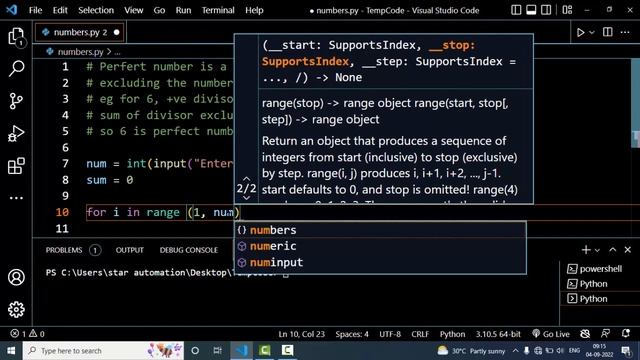The height and width of the screenshot is (360, 640).
Task: Change line endings via CRLF item
Action: click(x=420, y=334)
